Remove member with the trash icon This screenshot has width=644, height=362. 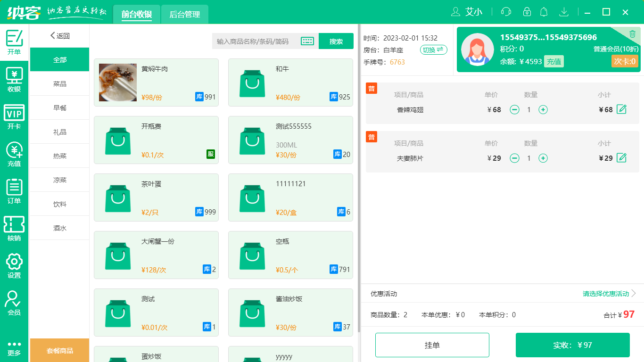(x=632, y=33)
